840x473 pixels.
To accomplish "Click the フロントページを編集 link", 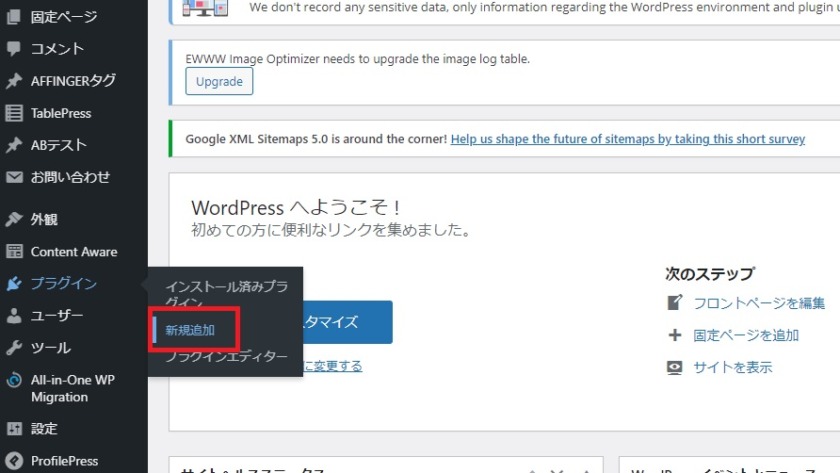I will 759,303.
